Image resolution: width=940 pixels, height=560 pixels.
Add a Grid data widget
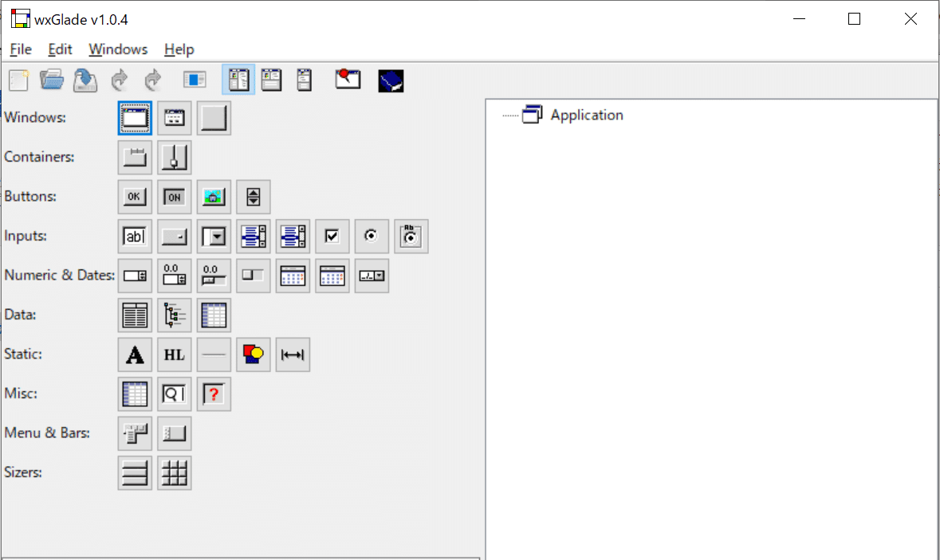click(214, 315)
